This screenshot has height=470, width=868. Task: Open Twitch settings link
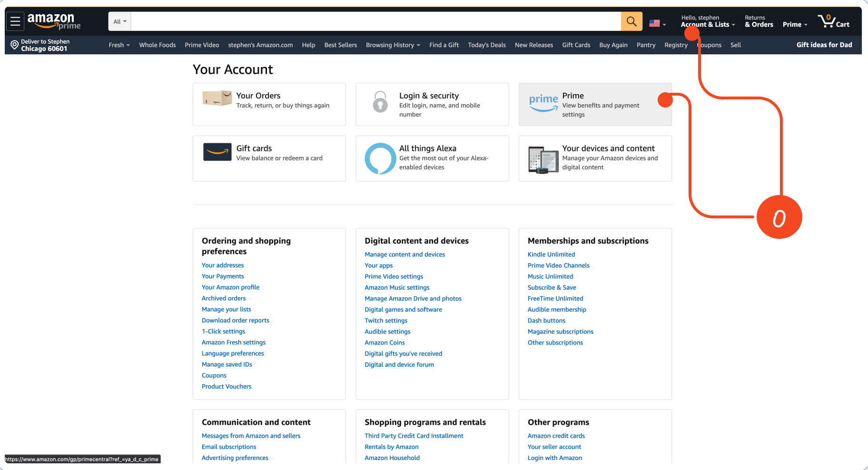386,321
